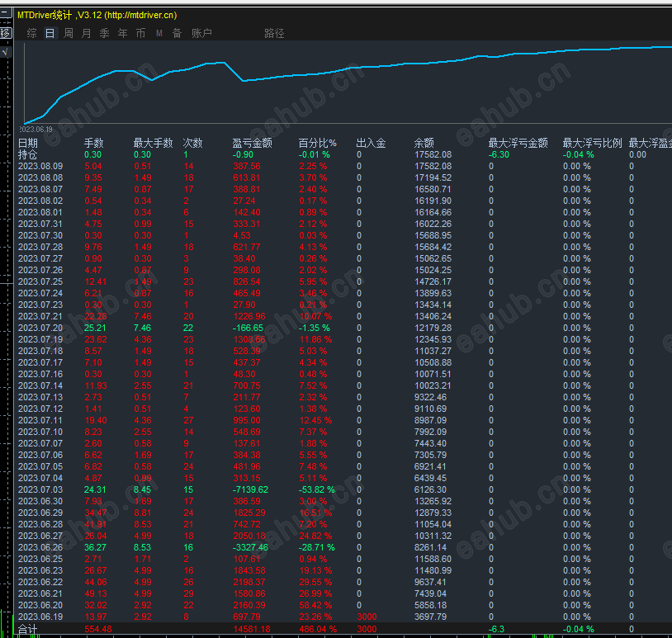Screen dimensions: 672x638
Task: Select percentage 58.42 % on 2023.06.20
Action: tap(315, 606)
